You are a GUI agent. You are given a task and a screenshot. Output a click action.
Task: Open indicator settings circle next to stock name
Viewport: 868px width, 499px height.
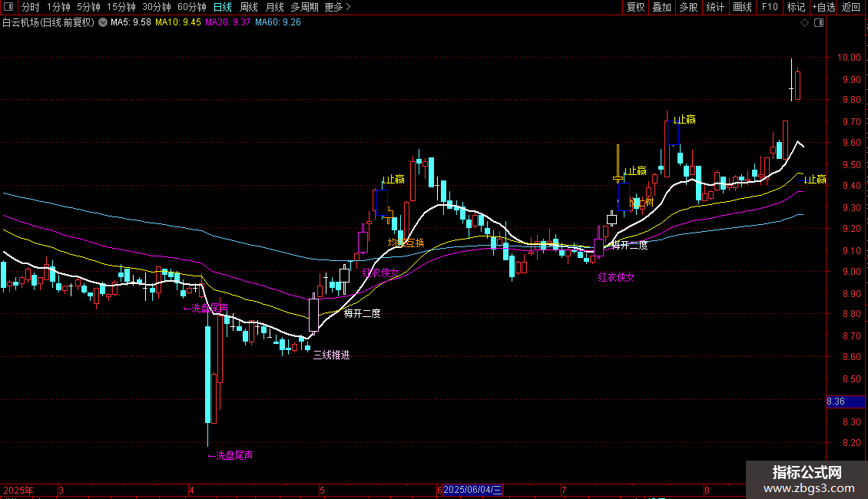tap(103, 23)
